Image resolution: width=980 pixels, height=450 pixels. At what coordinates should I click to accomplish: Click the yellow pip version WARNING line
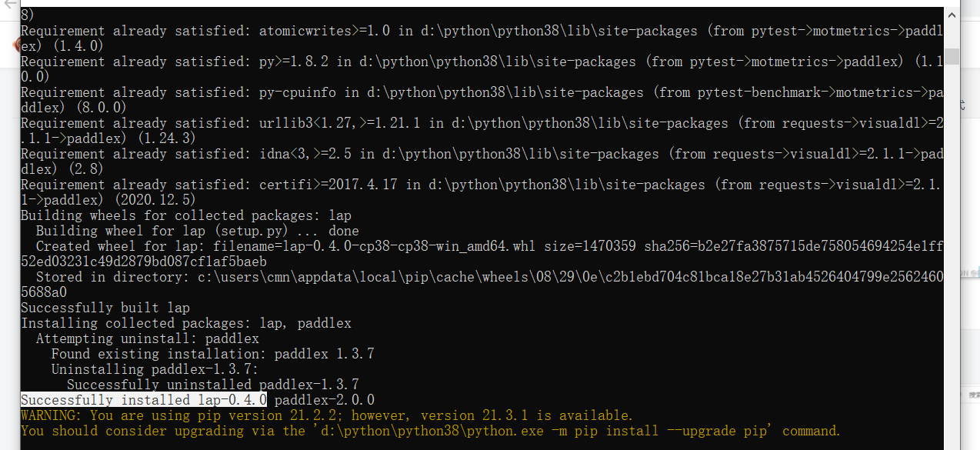(x=323, y=415)
